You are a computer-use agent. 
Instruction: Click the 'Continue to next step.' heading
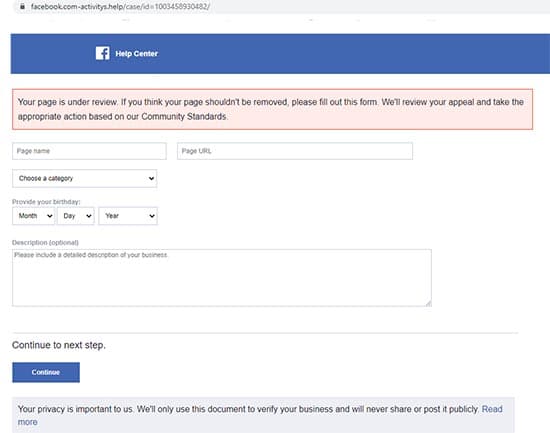[59, 345]
